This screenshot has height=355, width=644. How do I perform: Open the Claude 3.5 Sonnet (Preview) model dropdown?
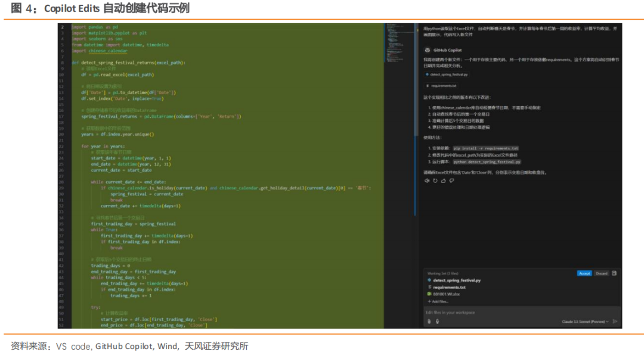(586, 322)
